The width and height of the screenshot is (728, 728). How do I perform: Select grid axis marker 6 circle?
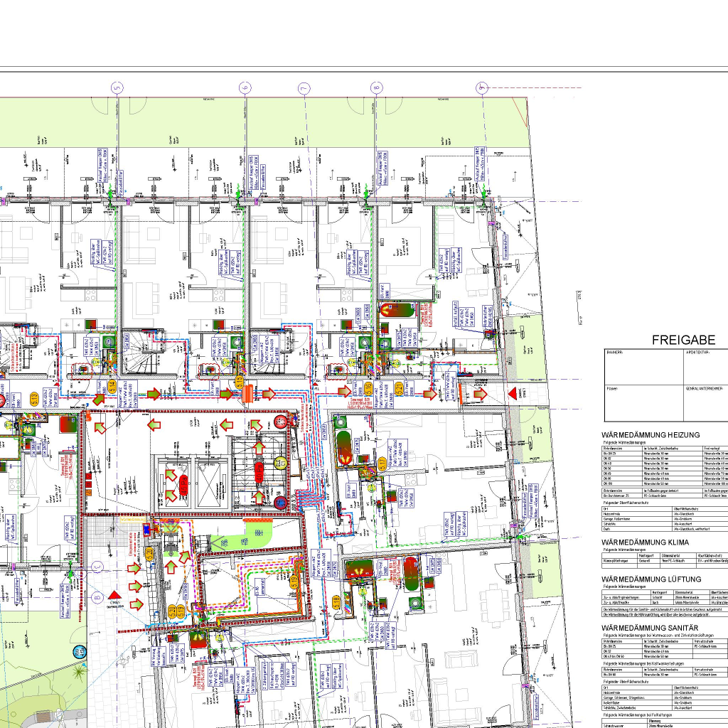pyautogui.click(x=246, y=87)
